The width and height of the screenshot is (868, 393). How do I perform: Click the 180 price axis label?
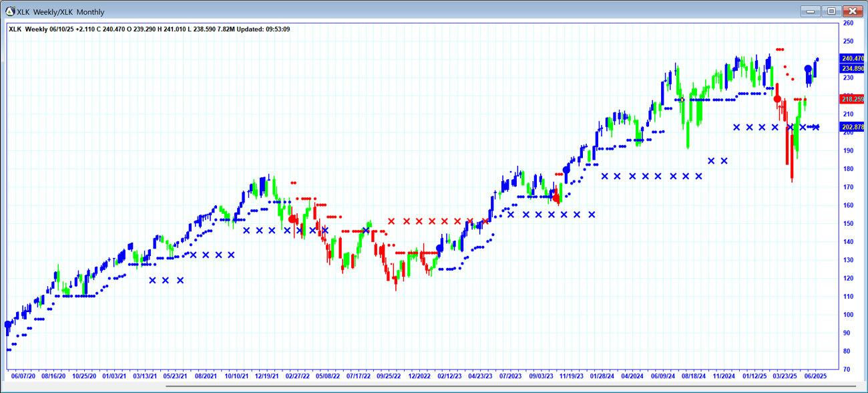(849, 169)
